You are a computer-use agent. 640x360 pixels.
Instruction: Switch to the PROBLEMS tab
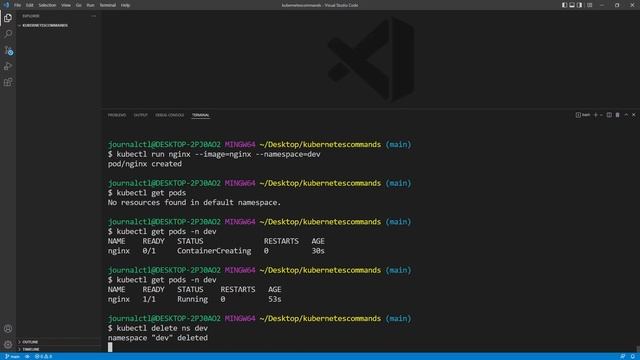click(x=117, y=115)
